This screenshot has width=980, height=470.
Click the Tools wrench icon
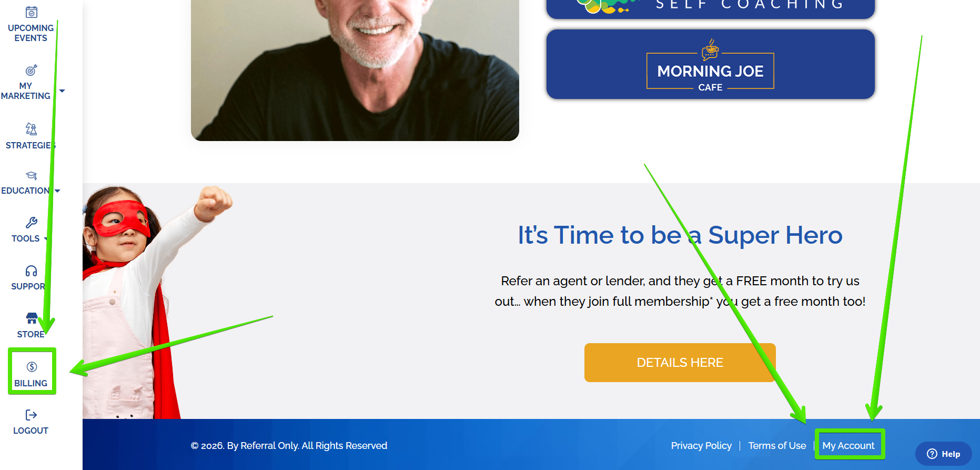point(32,223)
